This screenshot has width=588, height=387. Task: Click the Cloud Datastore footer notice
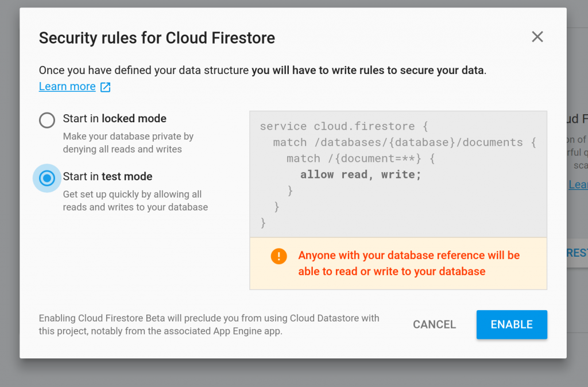209,324
